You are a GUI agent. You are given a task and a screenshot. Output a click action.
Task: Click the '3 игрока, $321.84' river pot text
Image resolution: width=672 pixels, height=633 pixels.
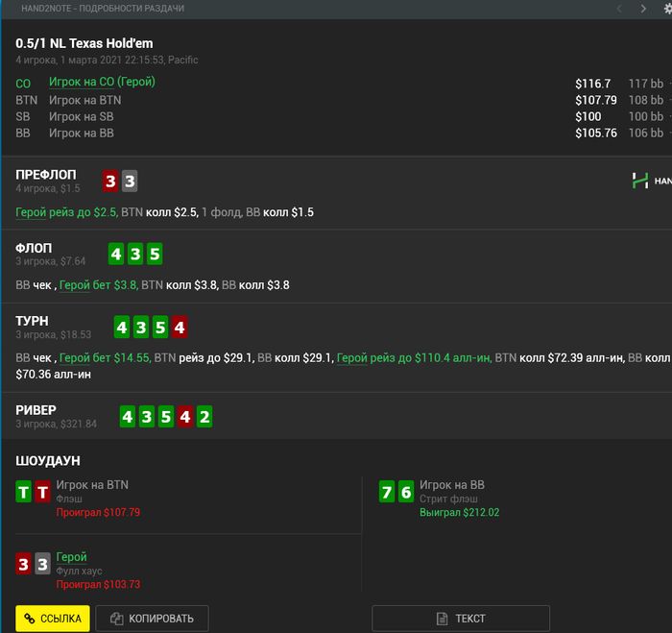point(56,424)
